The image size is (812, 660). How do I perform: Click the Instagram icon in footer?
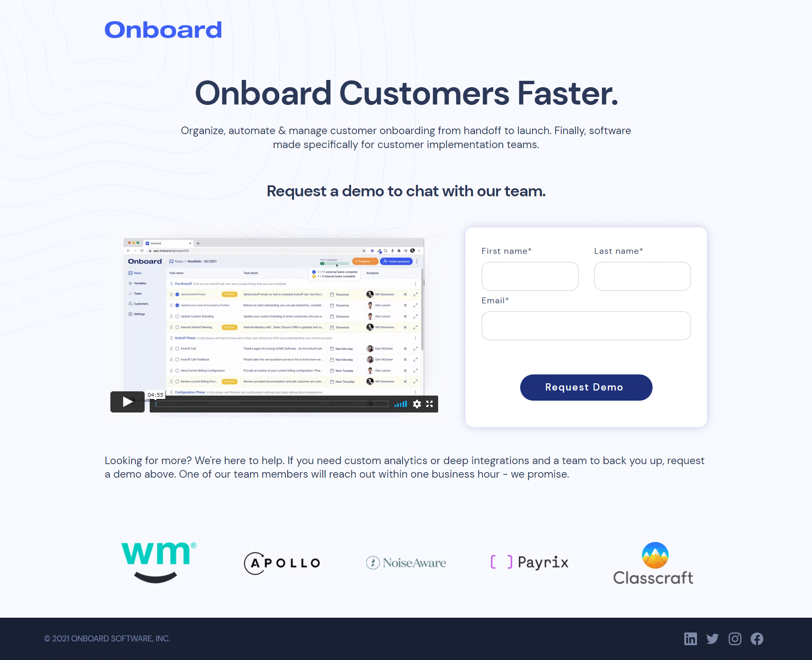[x=734, y=638]
